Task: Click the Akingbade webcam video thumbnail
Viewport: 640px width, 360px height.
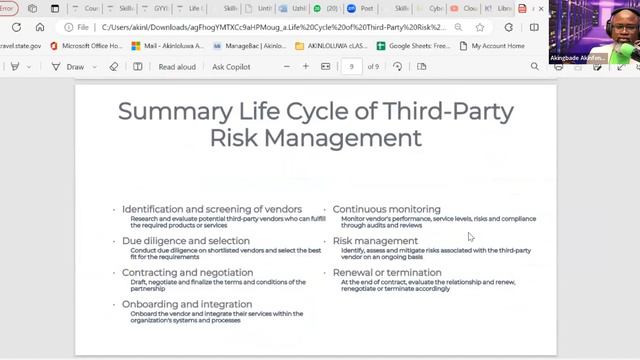Action: [x=594, y=32]
